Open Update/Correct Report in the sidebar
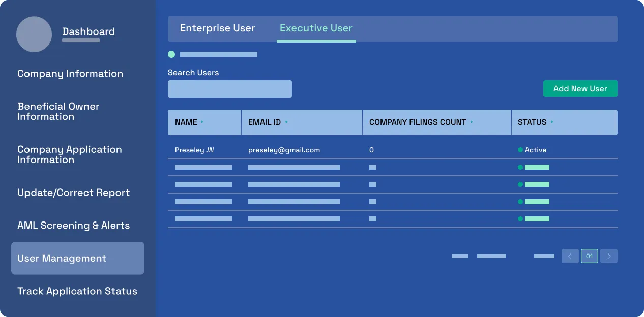 tap(73, 193)
